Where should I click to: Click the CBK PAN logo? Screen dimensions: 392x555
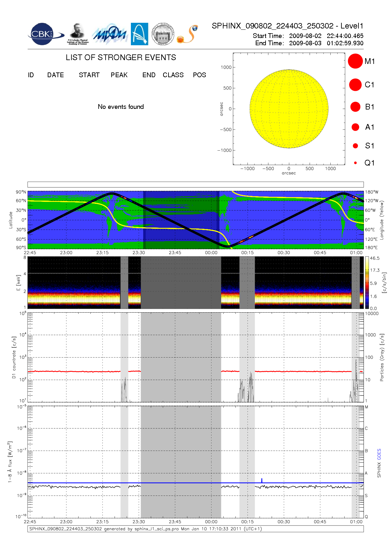coord(46,34)
